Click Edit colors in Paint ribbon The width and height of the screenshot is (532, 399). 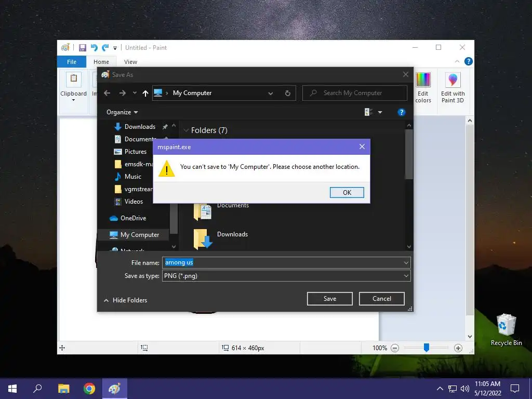(x=423, y=87)
